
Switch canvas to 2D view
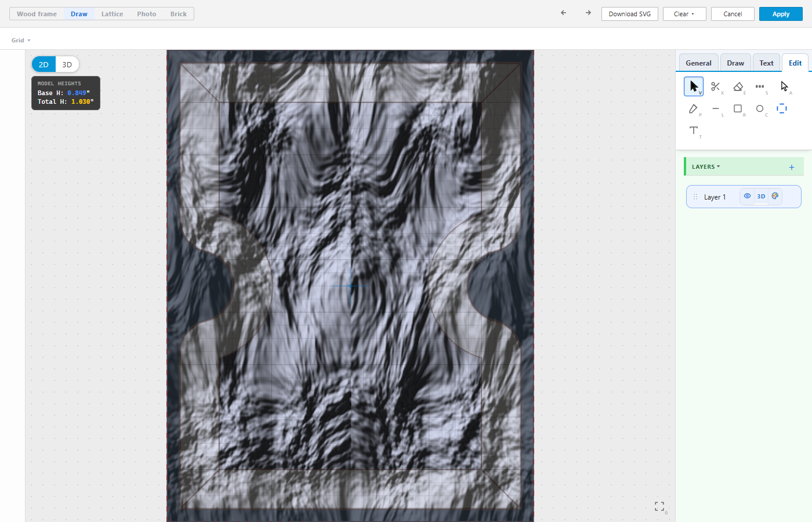pos(43,64)
